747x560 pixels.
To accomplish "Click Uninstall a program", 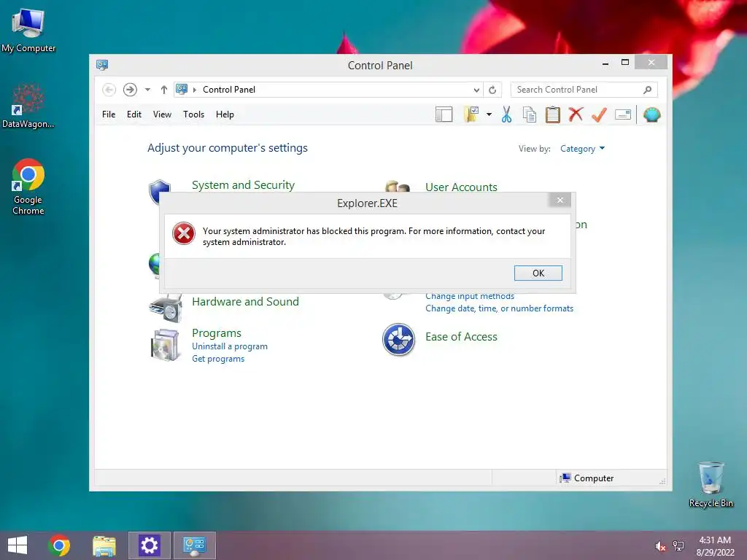I will [x=230, y=346].
